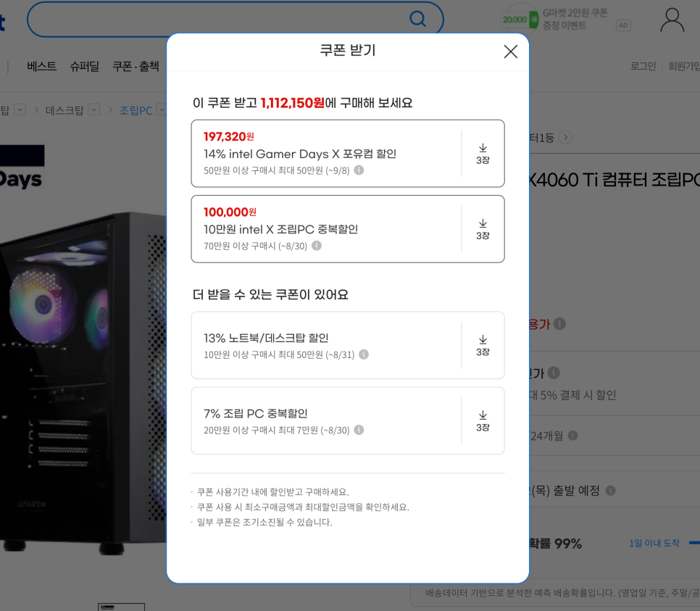Screen dimensions: 700x611
Task: Click the 1일 이내 도착 label
Action: pos(654,543)
